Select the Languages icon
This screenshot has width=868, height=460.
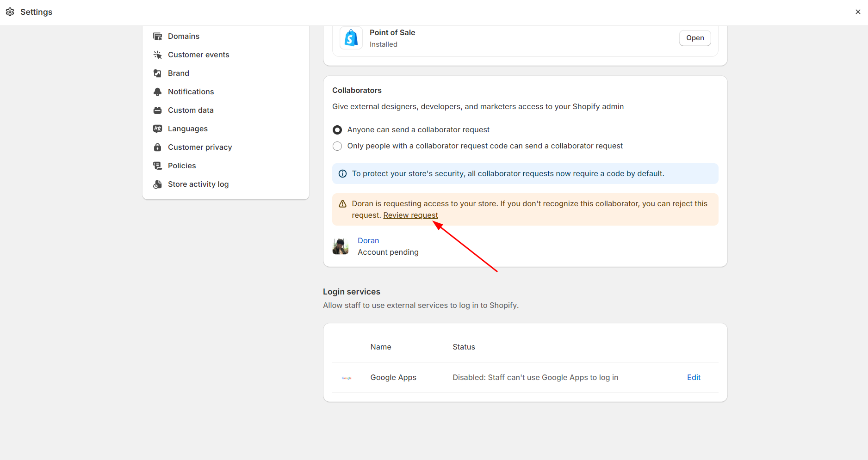tap(158, 129)
